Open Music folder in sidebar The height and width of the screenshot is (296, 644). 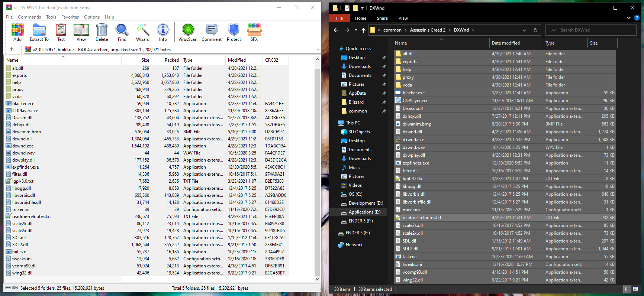(354, 167)
